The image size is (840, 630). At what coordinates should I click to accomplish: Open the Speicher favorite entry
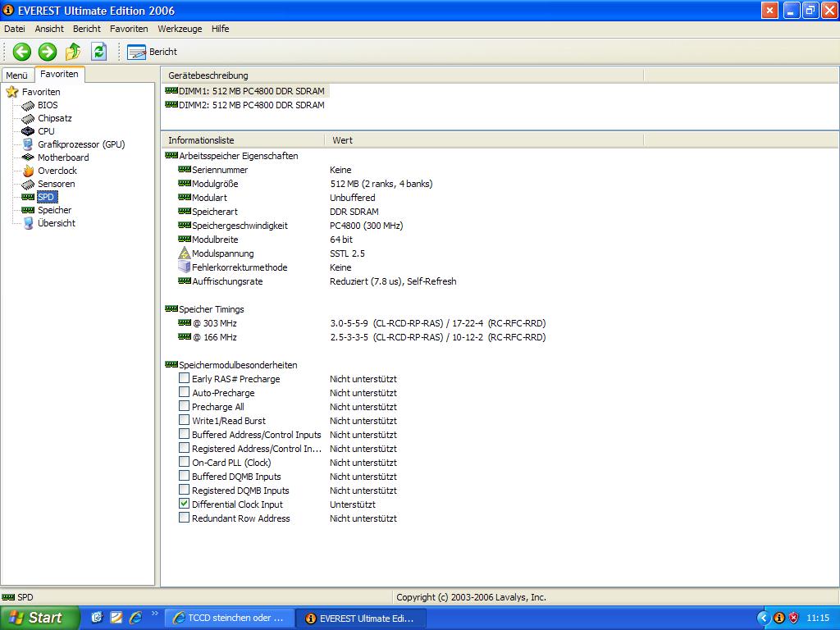pyautogui.click(x=47, y=210)
